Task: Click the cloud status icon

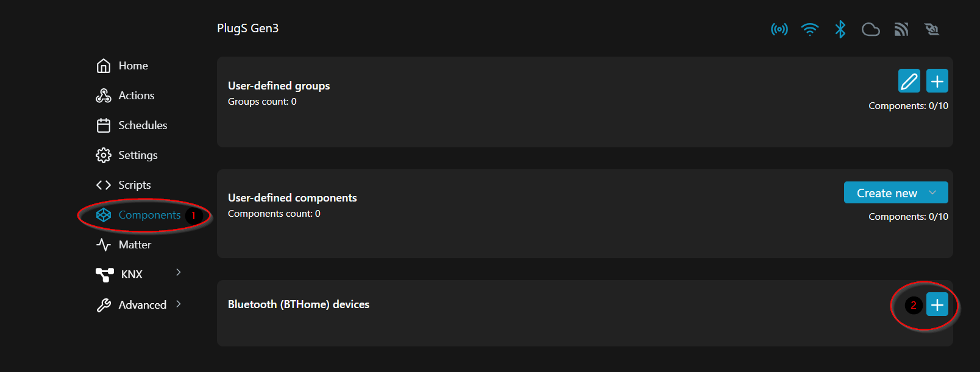Action: [870, 29]
